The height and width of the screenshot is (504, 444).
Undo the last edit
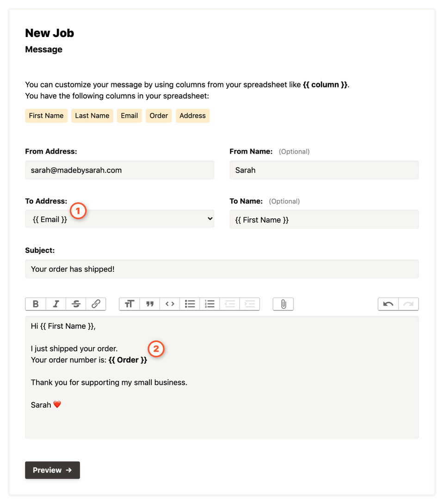(x=388, y=304)
